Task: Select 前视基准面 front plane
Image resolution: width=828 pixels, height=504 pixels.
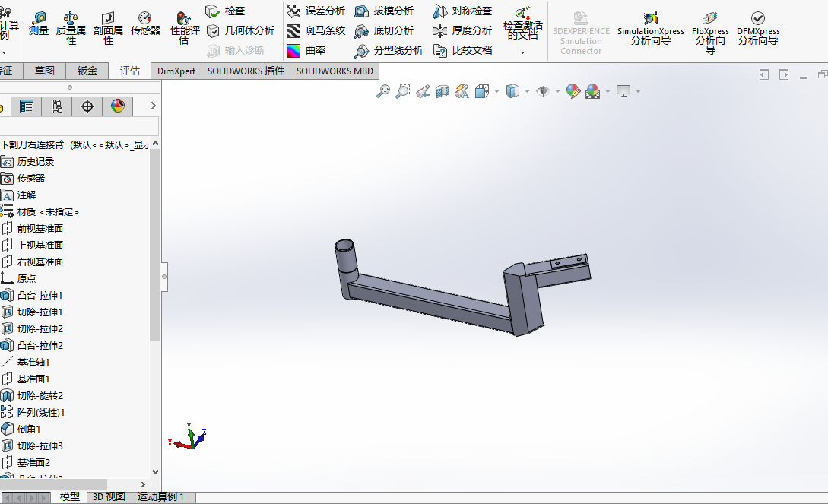Action: [40, 229]
